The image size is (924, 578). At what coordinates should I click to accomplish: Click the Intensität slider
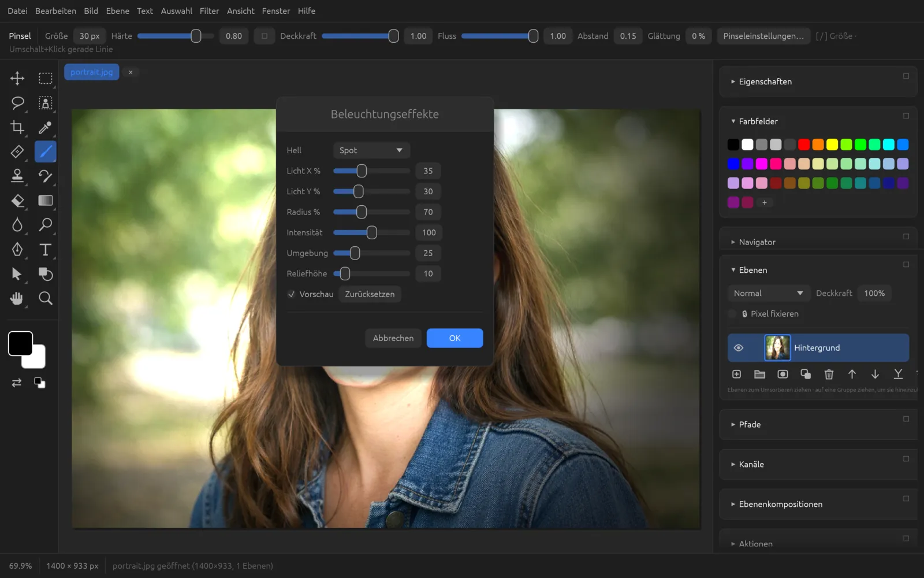point(371,232)
